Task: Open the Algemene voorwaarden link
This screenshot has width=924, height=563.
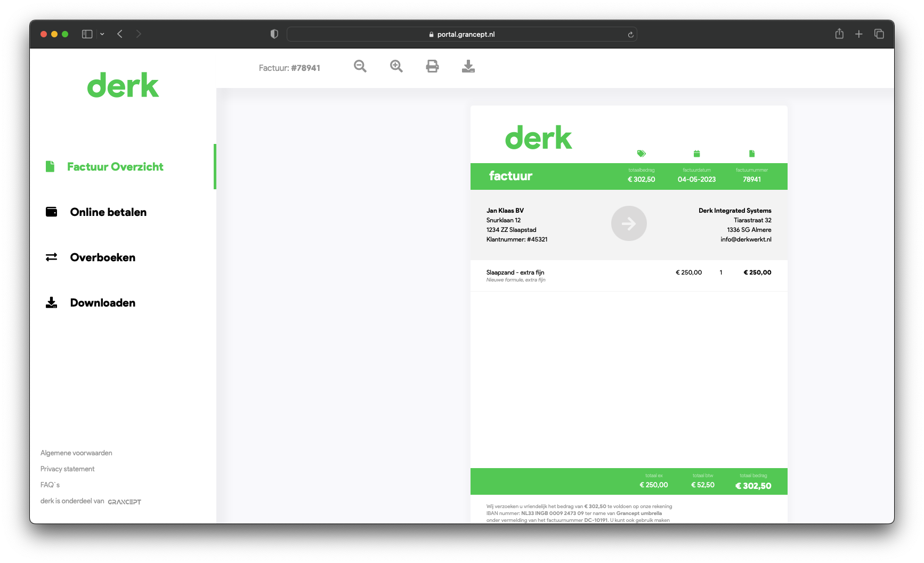Action: tap(76, 453)
